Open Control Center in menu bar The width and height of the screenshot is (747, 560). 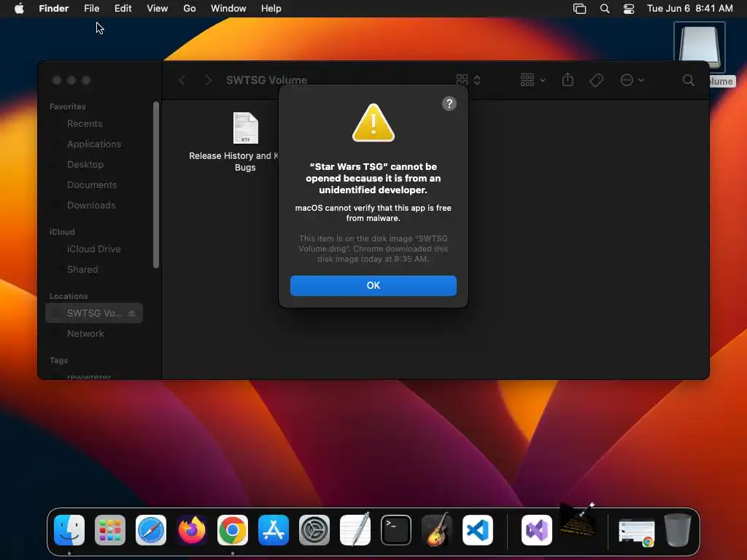pos(629,9)
